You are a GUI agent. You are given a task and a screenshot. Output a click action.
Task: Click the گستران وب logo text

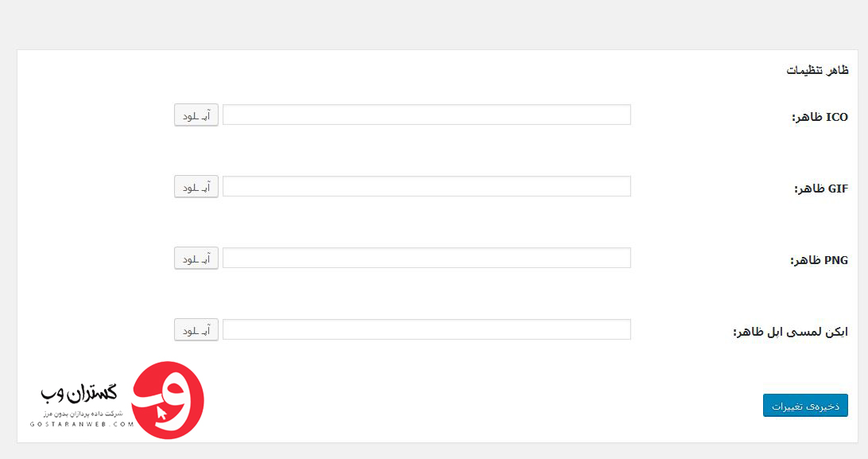(79, 393)
